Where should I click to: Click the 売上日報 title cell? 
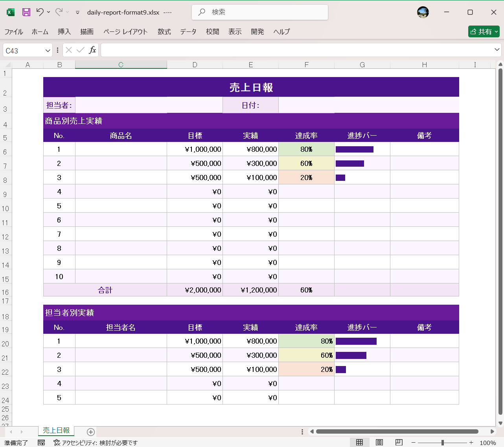(251, 87)
